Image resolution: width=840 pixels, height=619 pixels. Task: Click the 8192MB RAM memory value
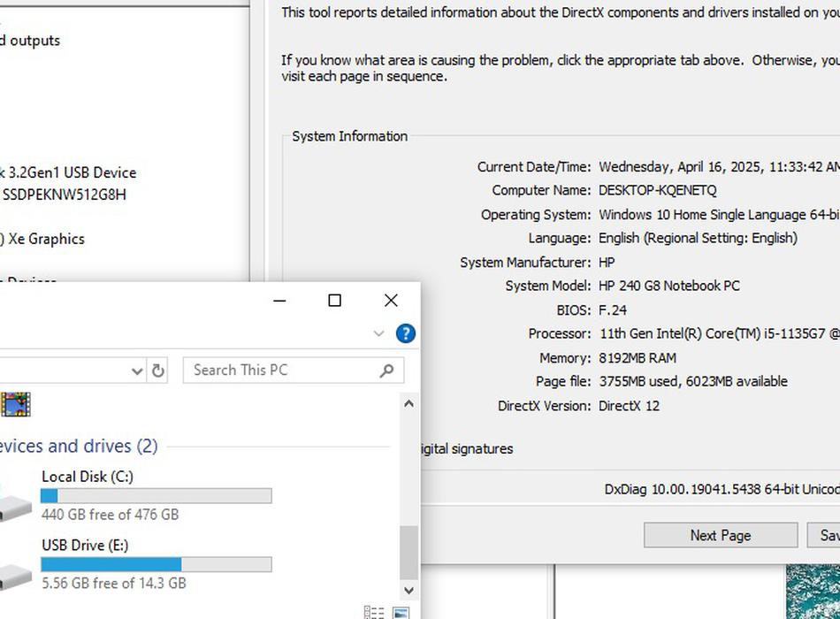tap(638, 357)
